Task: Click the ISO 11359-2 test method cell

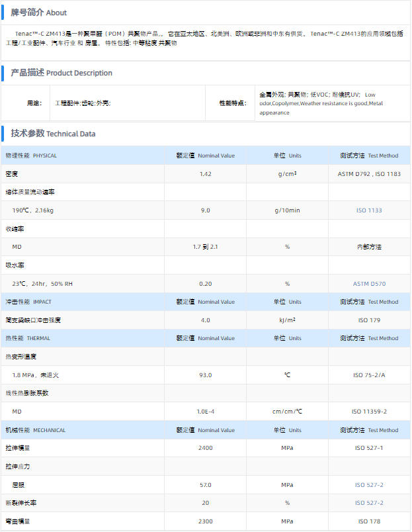Action: [369, 412]
